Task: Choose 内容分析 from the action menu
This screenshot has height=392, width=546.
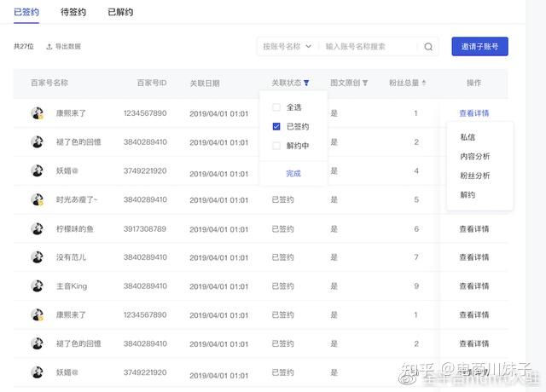Action: [474, 156]
